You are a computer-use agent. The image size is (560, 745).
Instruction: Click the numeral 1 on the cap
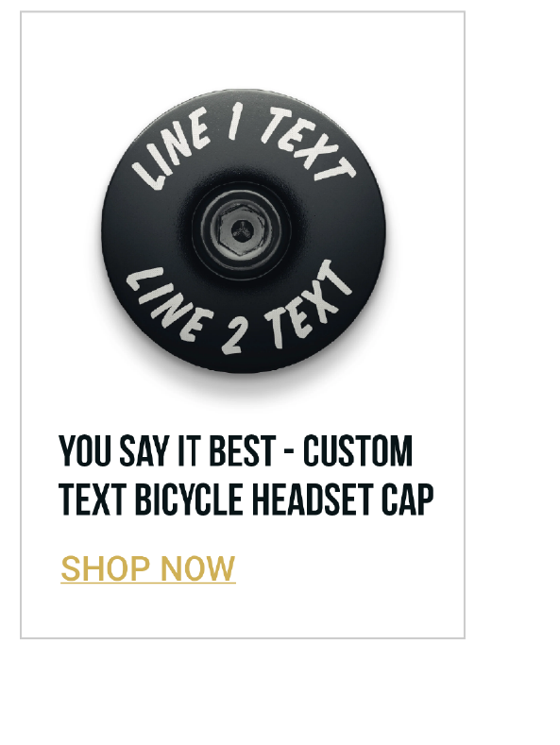pyautogui.click(x=234, y=123)
